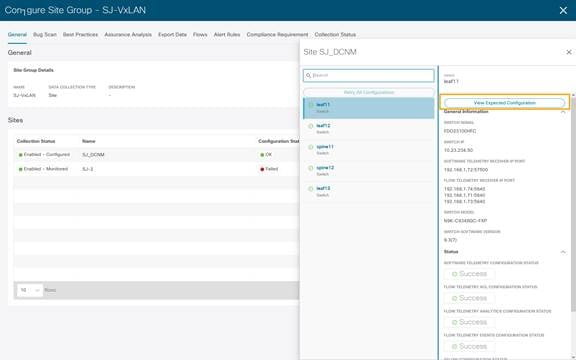This screenshot has height=360, width=576.
Task: Select the leaf13 switch row
Action: 368,192
